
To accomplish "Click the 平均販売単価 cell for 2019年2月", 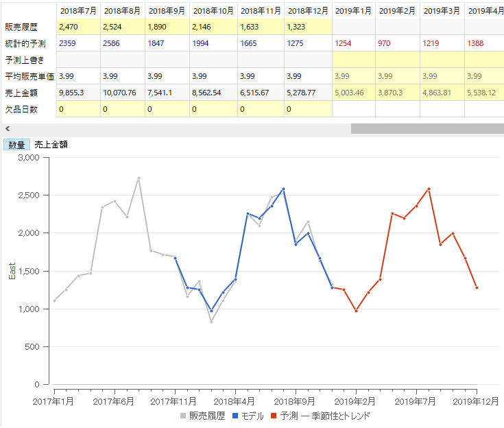I will coord(398,76).
